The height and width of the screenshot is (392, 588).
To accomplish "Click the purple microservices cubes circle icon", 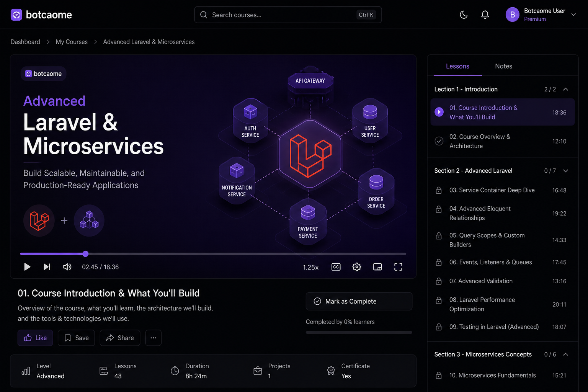I will point(89,220).
